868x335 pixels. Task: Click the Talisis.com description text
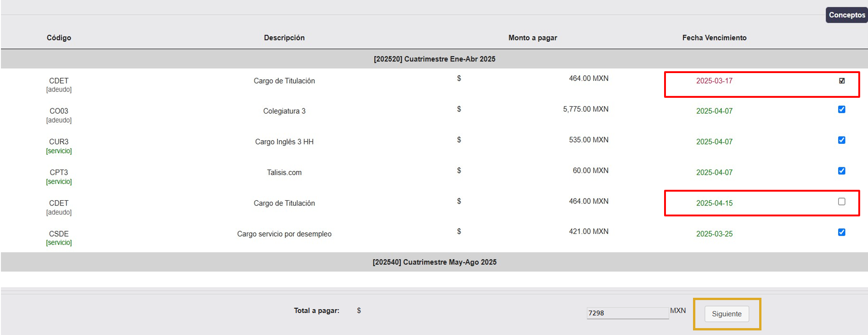(x=284, y=173)
